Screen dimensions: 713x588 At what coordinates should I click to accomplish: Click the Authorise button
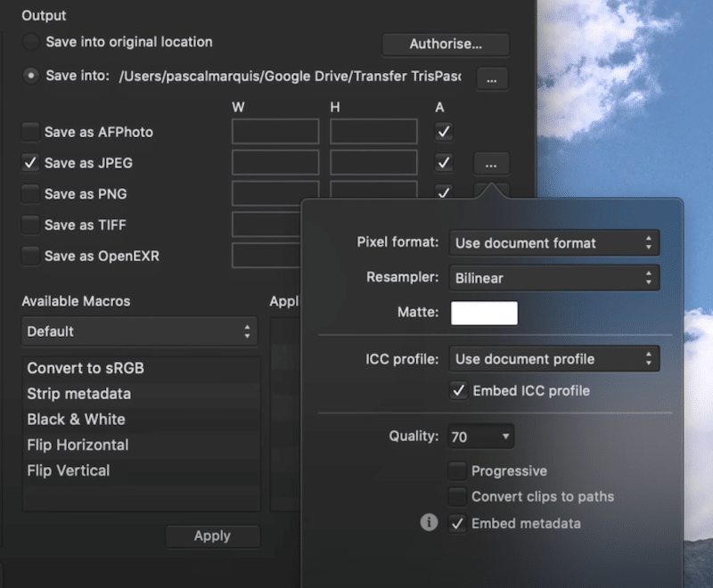tap(445, 44)
